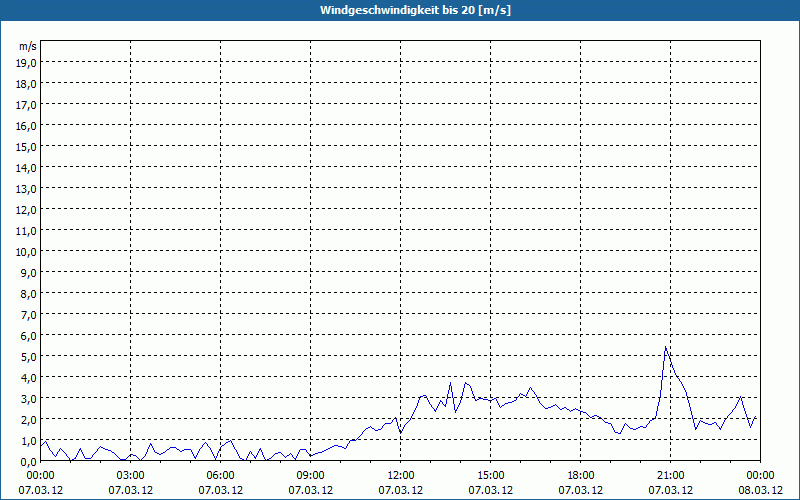
Task: Click the 'm/s' unit label
Action: coord(28,46)
